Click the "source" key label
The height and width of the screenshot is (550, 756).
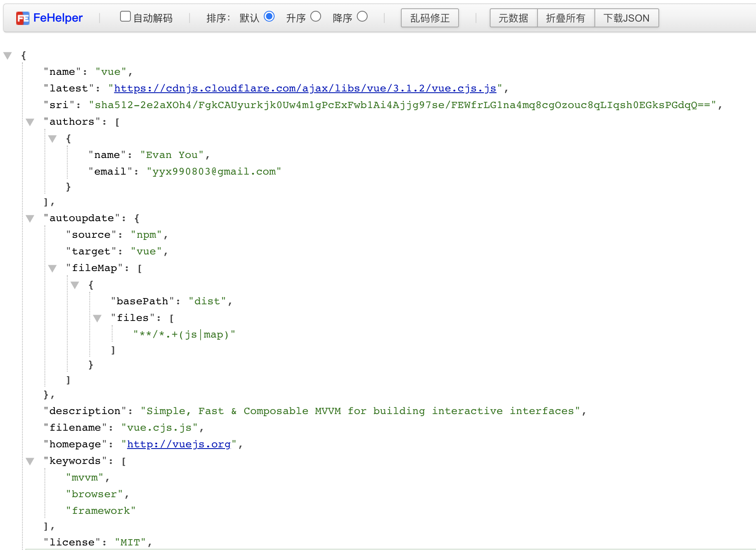91,235
